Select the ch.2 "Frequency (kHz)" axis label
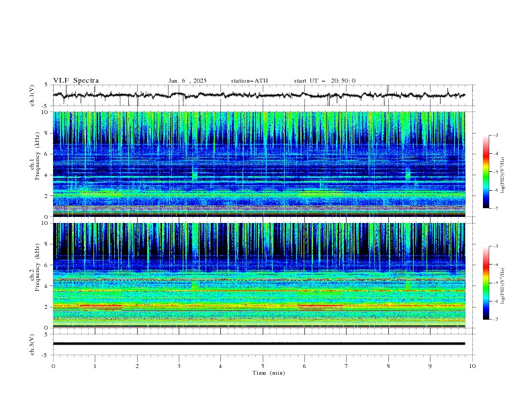The image size is (532, 411). point(38,267)
